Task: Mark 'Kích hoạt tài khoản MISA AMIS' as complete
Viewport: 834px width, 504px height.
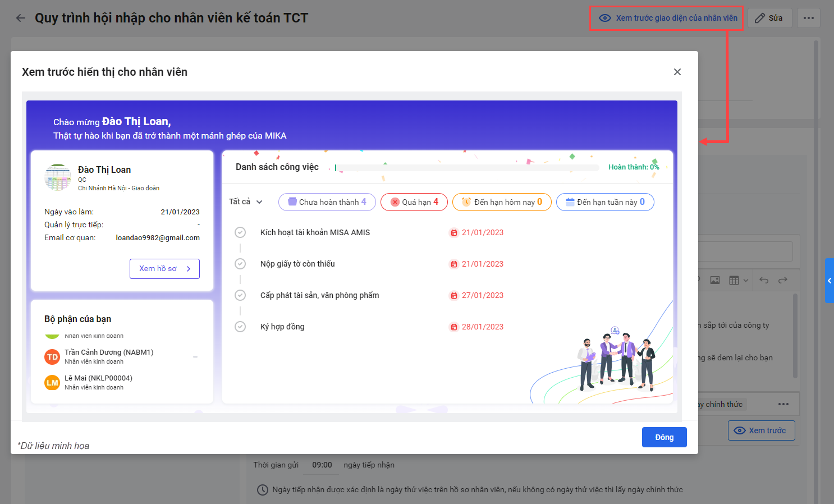Action: coord(240,232)
